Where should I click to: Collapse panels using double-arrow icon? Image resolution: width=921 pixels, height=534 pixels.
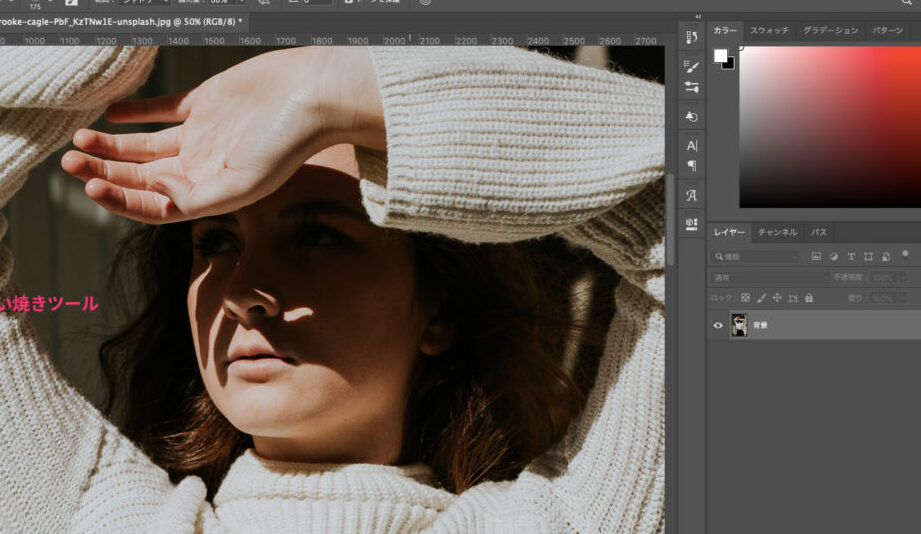click(698, 16)
